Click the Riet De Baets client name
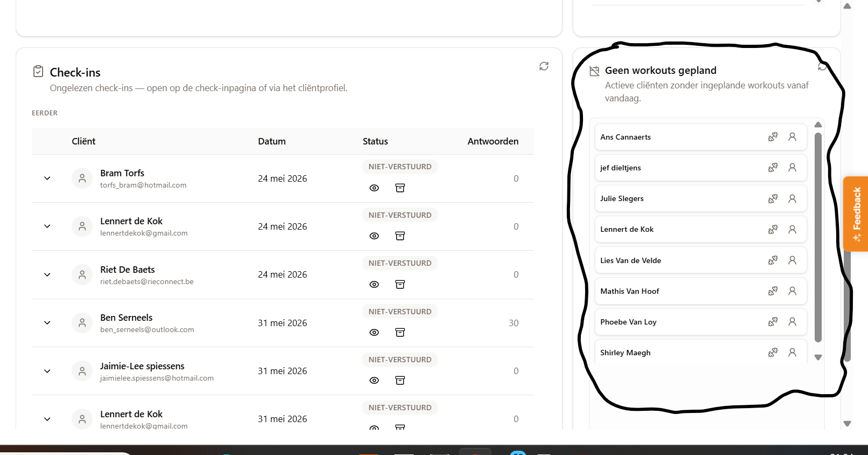Image resolution: width=868 pixels, height=455 pixels. 127,270
